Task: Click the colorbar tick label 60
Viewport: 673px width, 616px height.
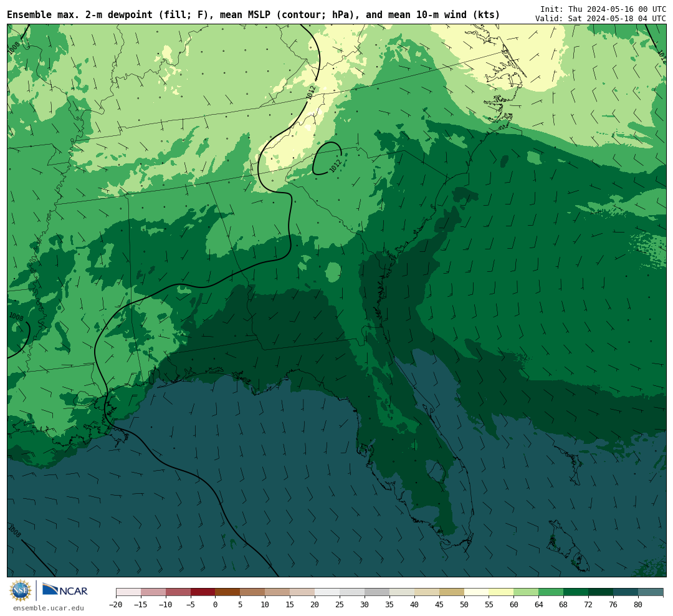Action: pos(513,605)
